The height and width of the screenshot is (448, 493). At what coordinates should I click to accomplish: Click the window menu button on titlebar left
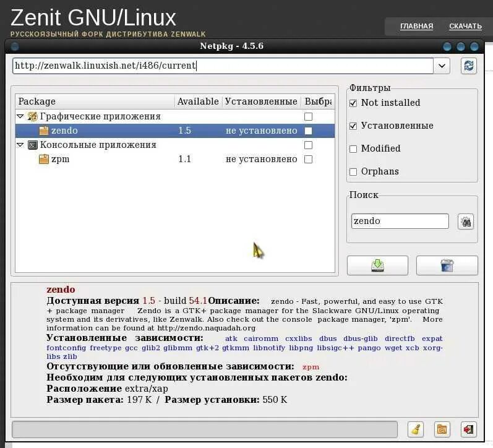point(14,46)
